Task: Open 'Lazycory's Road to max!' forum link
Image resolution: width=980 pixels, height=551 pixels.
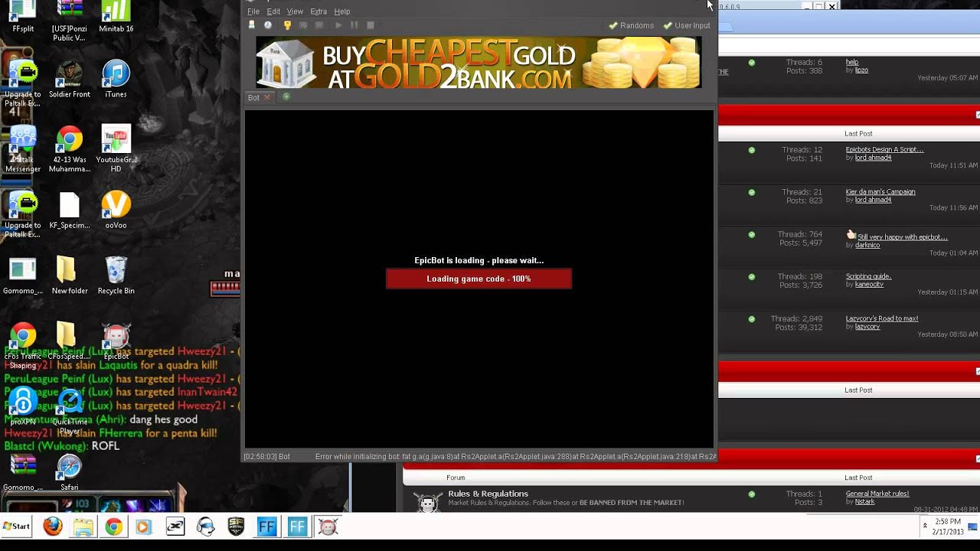Action: coord(882,318)
